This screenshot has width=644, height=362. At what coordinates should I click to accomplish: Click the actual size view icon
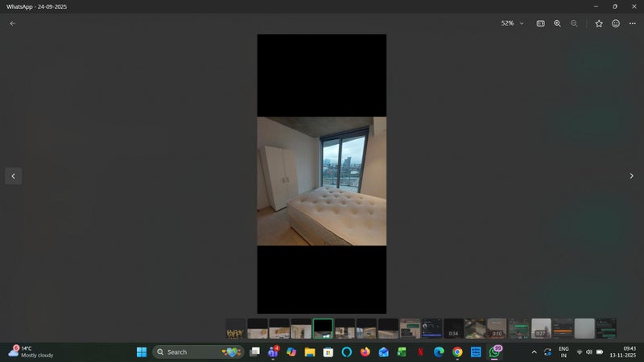541,23
